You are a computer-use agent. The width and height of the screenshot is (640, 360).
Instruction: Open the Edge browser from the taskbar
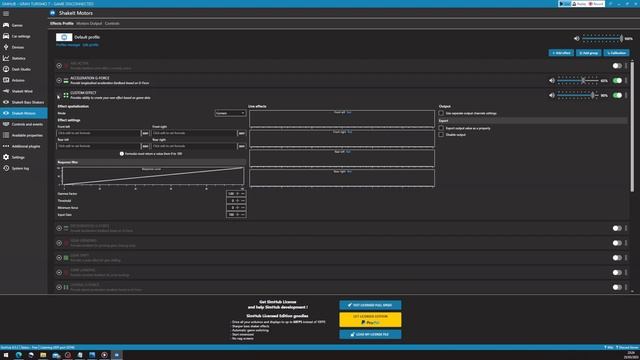coord(18,355)
